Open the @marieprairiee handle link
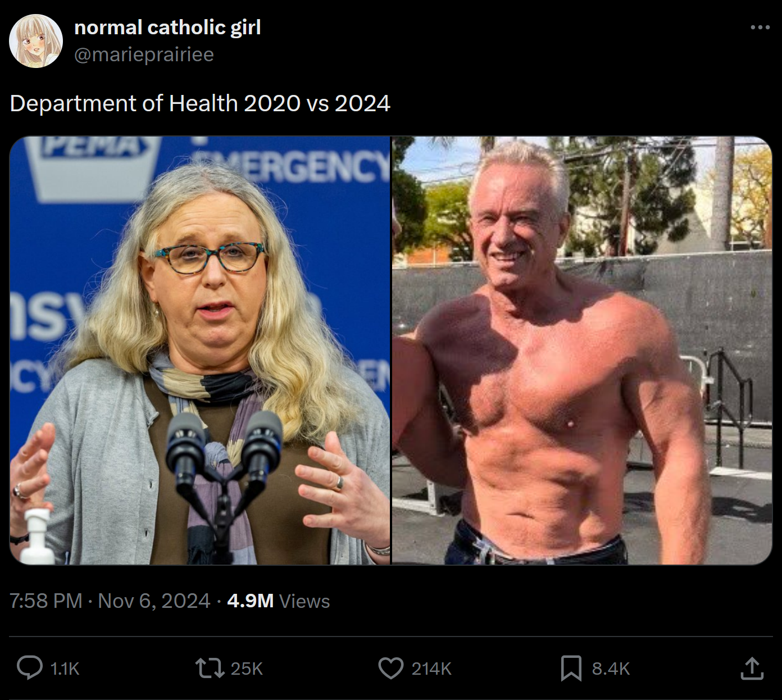The height and width of the screenshot is (700, 782). coord(144,54)
